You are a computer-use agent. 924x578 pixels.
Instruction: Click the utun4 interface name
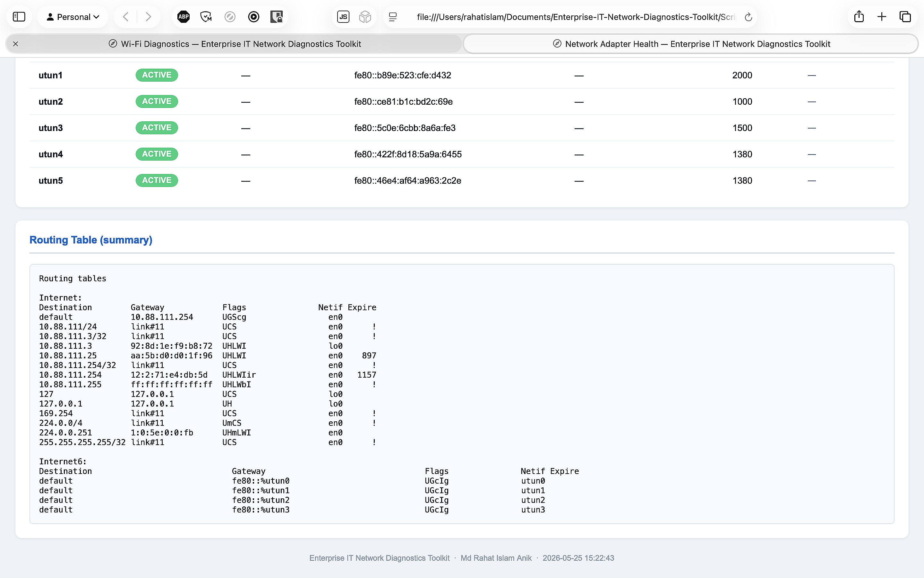[x=50, y=154]
